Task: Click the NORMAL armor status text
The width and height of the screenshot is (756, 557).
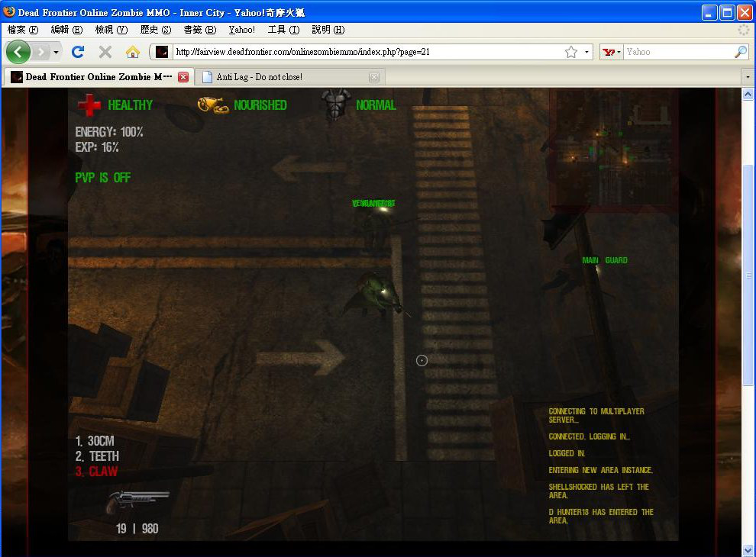Action: (376, 105)
